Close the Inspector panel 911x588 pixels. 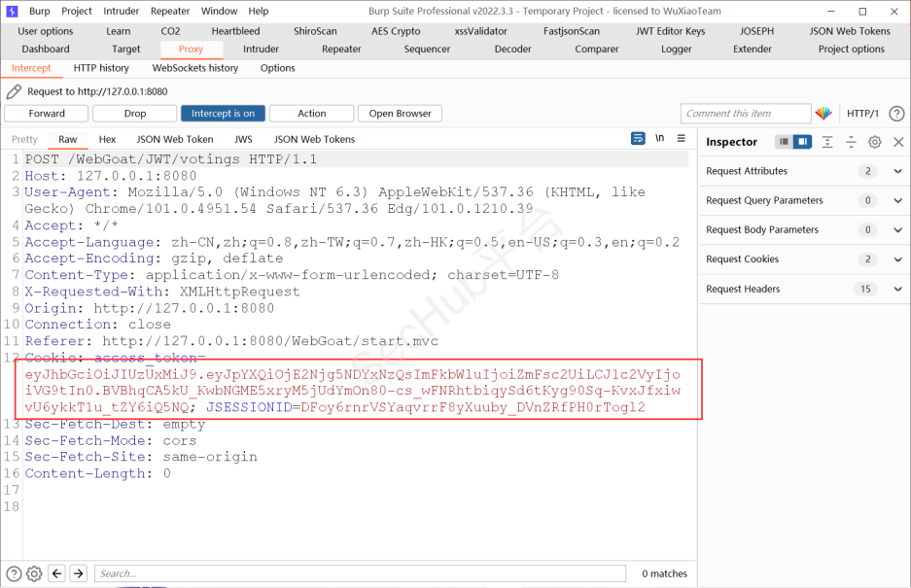(x=897, y=142)
